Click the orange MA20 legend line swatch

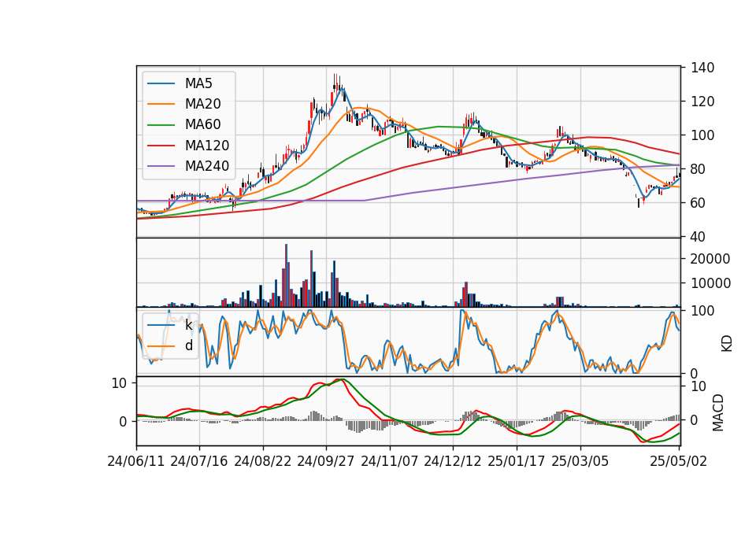[161, 105]
